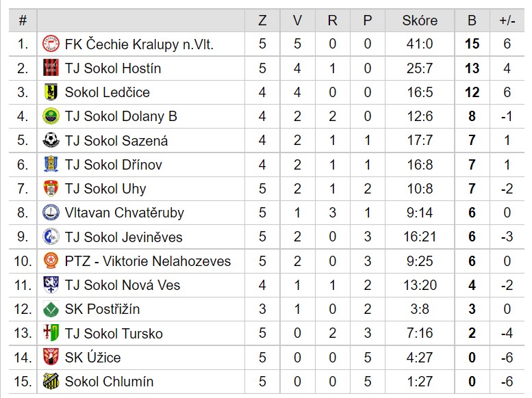Image resolution: width=532 pixels, height=398 pixels.
Task: Select the Sokol Ledčice yellow shield logo
Action: pyautogui.click(x=51, y=92)
